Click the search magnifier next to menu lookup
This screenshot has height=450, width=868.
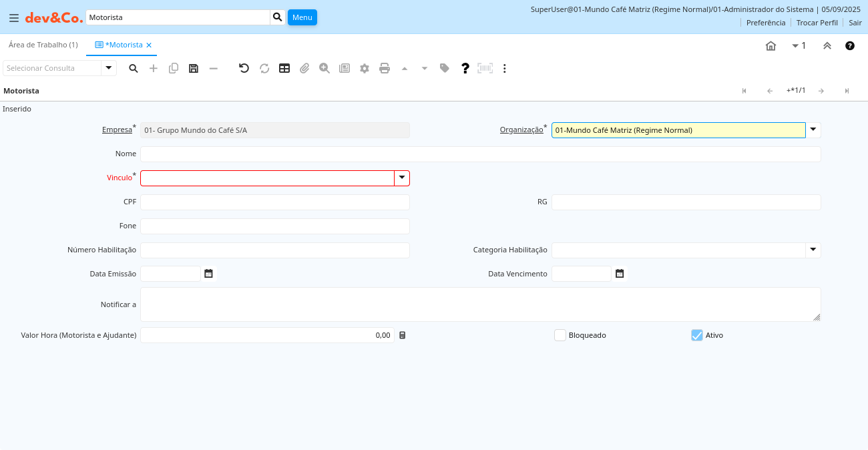278,17
